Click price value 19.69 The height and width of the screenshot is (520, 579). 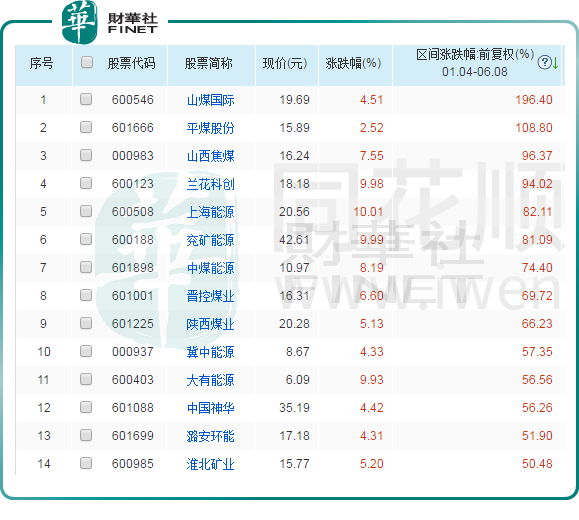click(x=294, y=100)
